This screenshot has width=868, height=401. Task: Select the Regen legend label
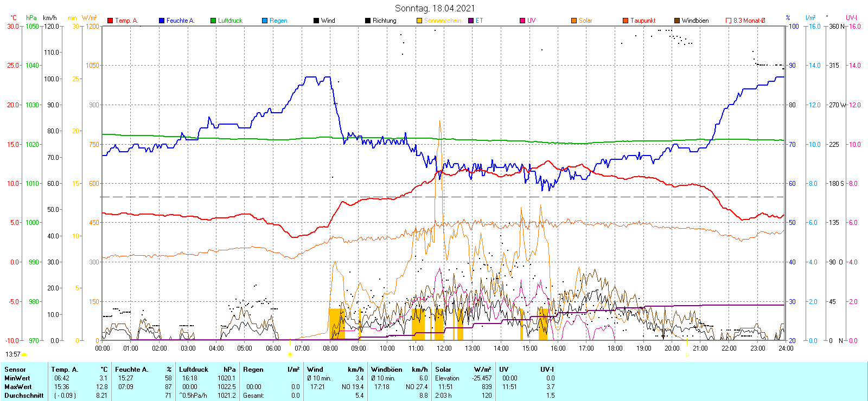(x=278, y=21)
